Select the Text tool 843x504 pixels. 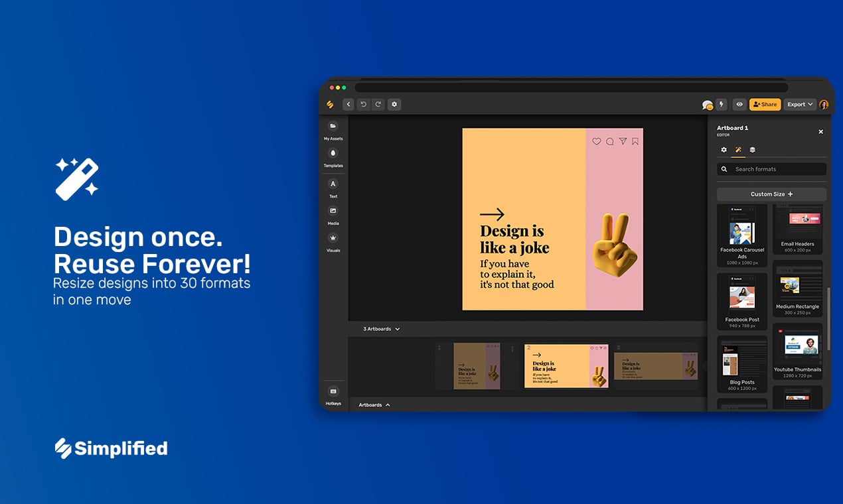coord(333,184)
